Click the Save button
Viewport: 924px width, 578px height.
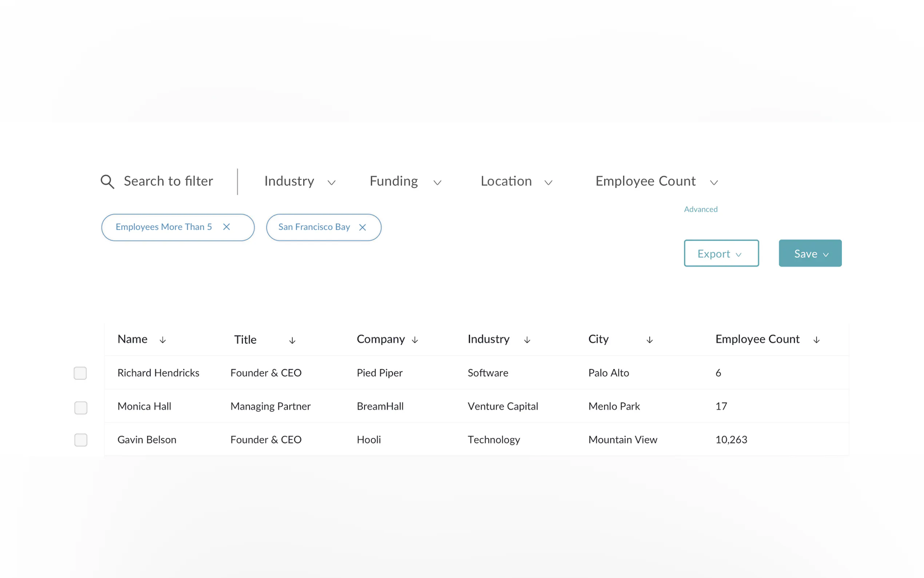pyautogui.click(x=810, y=253)
